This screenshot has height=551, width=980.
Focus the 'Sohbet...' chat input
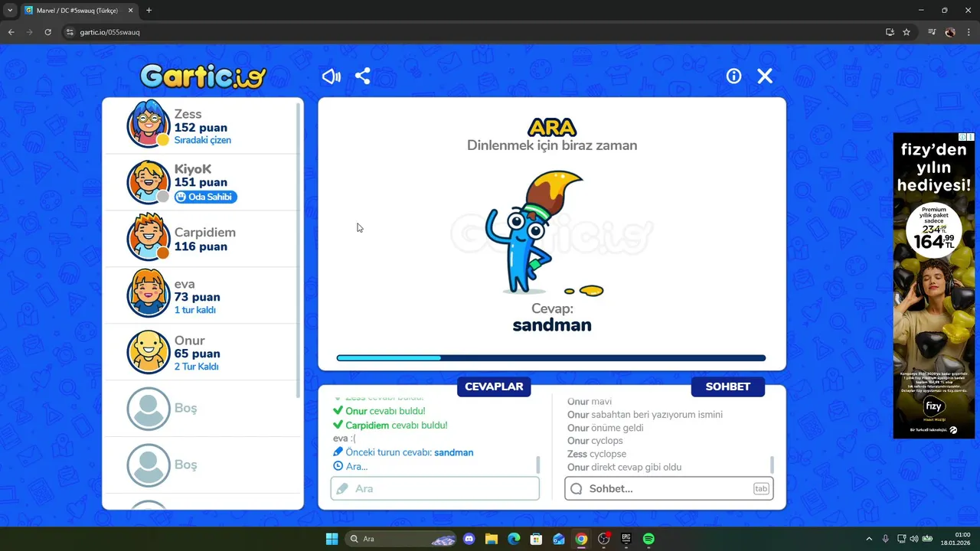click(x=668, y=488)
